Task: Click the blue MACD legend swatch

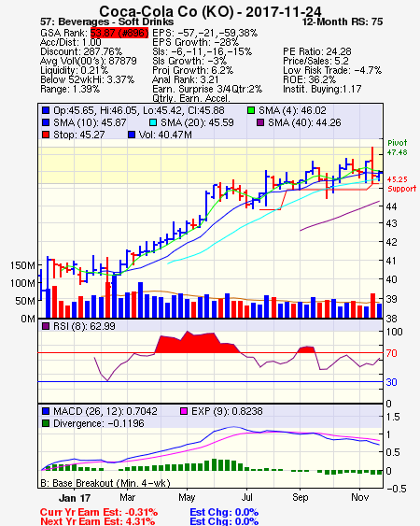Action: [x=46, y=411]
